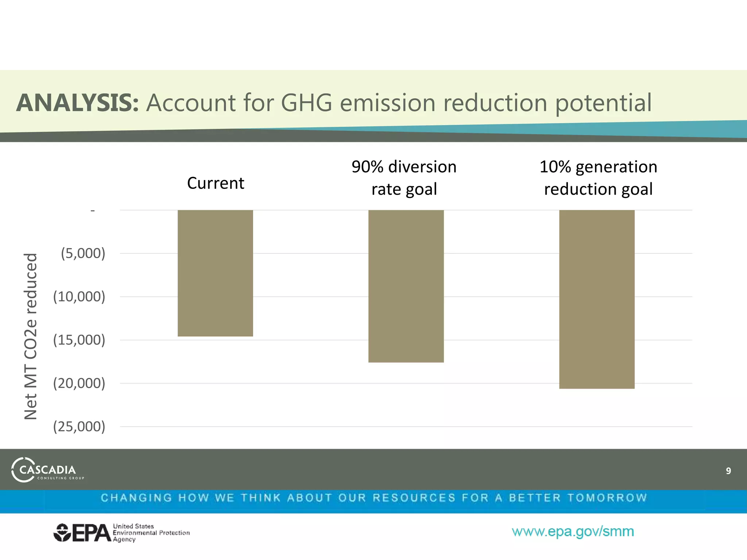This screenshot has height=560, width=747.
Task: Click the Current category label
Action: coord(216,183)
